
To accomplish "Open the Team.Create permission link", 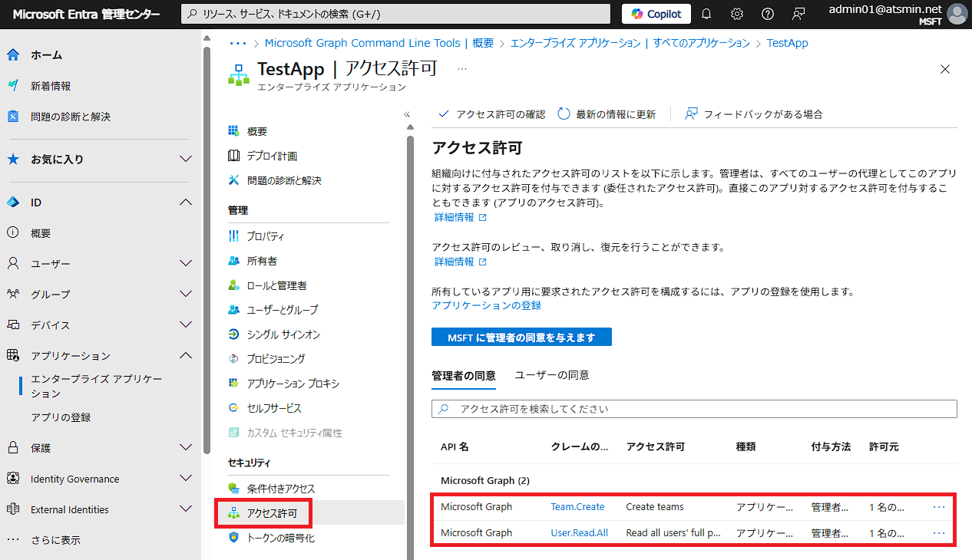I will 577,506.
